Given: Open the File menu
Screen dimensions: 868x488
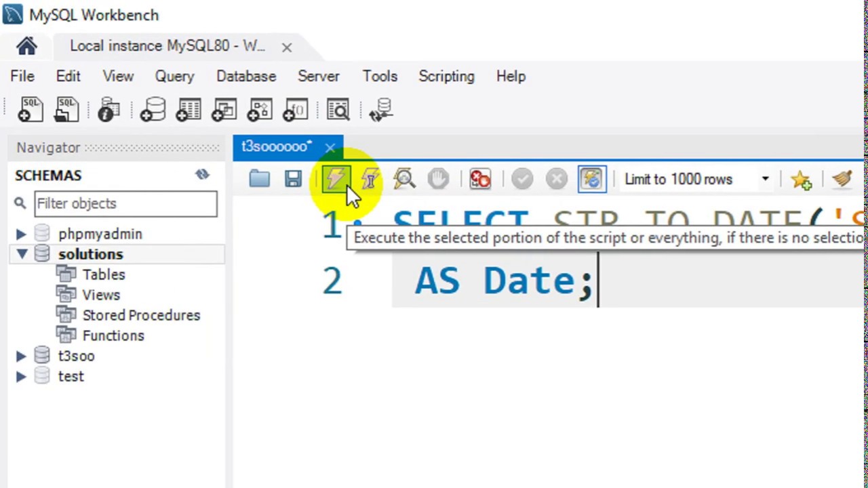Looking at the screenshot, I should [22, 76].
